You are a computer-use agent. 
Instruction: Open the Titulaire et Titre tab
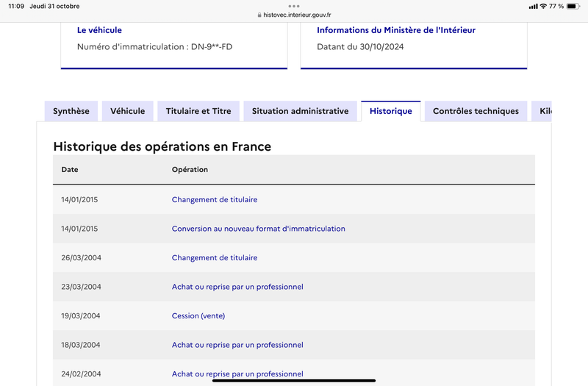tap(198, 111)
